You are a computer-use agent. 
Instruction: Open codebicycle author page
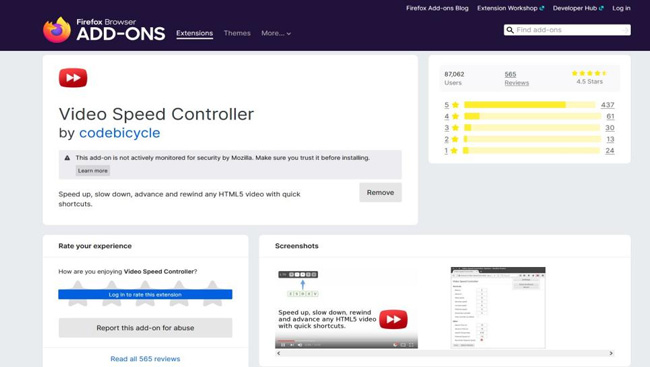(x=119, y=133)
